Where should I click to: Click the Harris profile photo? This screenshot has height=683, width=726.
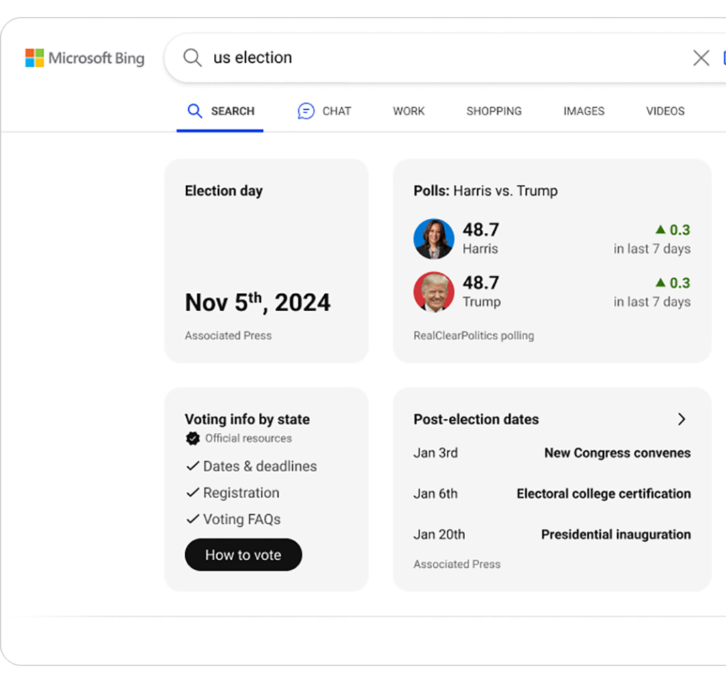(434, 239)
